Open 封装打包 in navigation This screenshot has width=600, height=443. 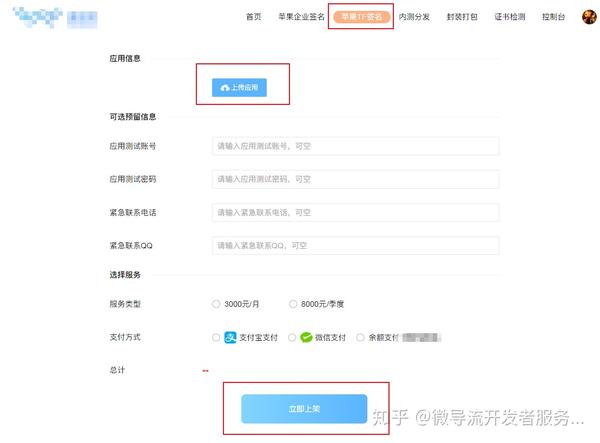tap(462, 17)
